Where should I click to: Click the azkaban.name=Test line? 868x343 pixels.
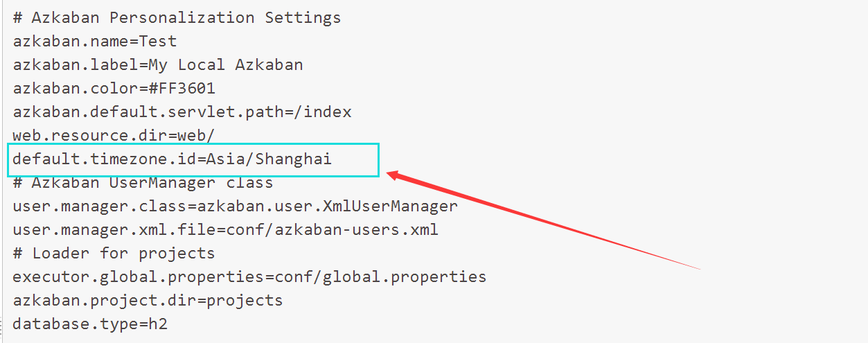pyautogui.click(x=95, y=41)
